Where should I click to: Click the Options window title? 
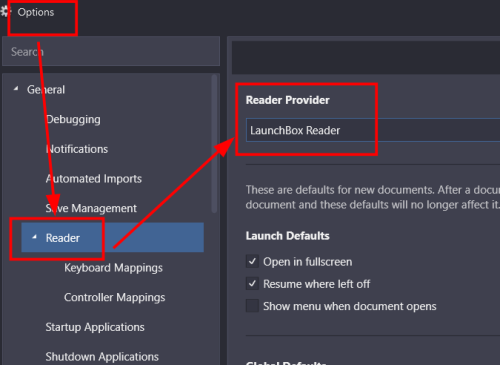[x=36, y=12]
